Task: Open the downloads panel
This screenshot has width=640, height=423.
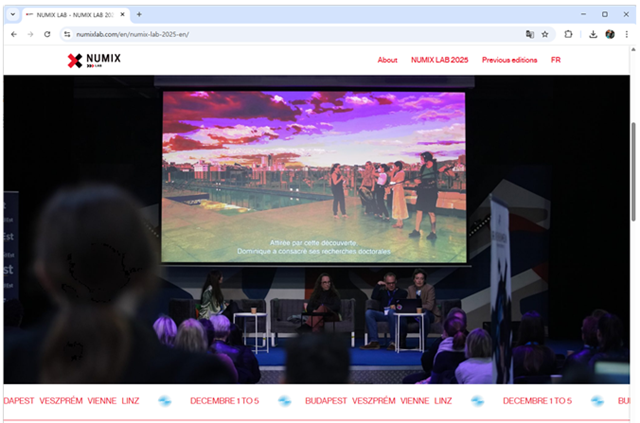Action: pyautogui.click(x=593, y=34)
